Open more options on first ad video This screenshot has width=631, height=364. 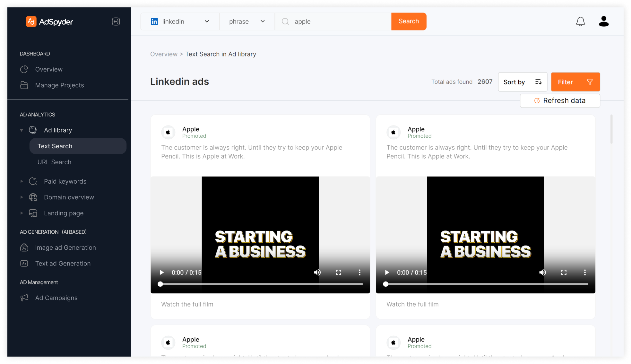coord(359,273)
